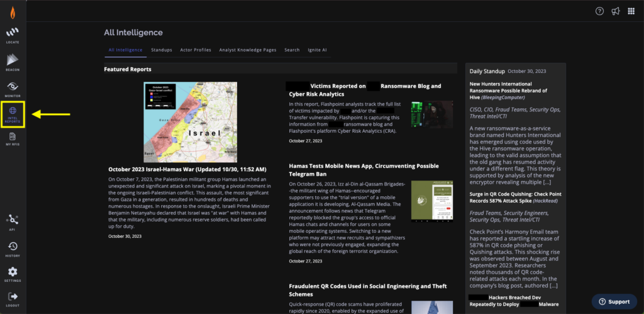The height and width of the screenshot is (314, 644).
Task: Switch to Analyst Knowledge Pages tab
Action: [248, 50]
